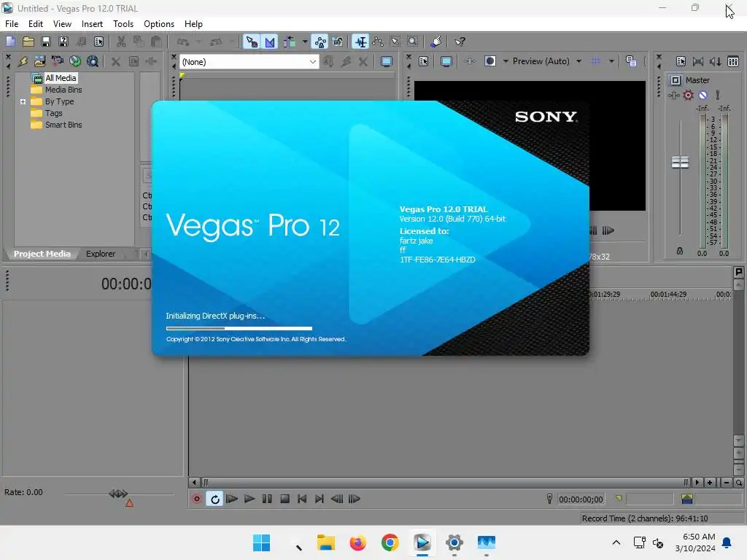Open the Tools menu
The image size is (747, 560).
123,24
